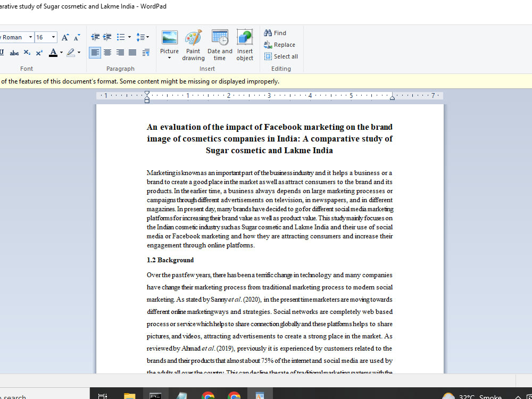Click Find in the Editing group
The image size is (532, 399).
(x=275, y=33)
